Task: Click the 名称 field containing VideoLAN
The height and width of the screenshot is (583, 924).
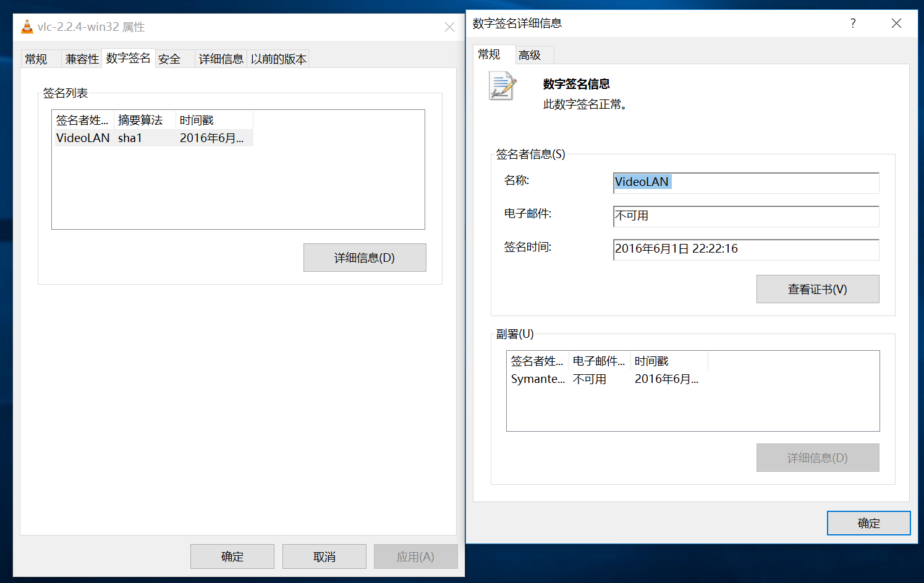Action: click(746, 183)
